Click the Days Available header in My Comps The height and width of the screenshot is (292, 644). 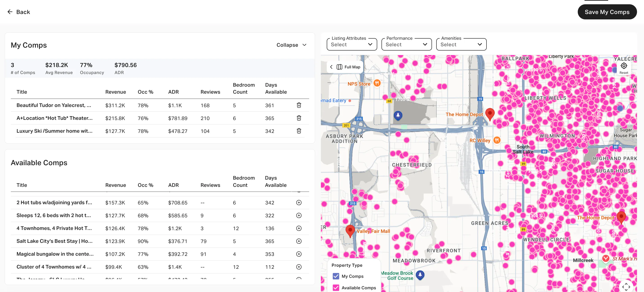[x=276, y=88]
